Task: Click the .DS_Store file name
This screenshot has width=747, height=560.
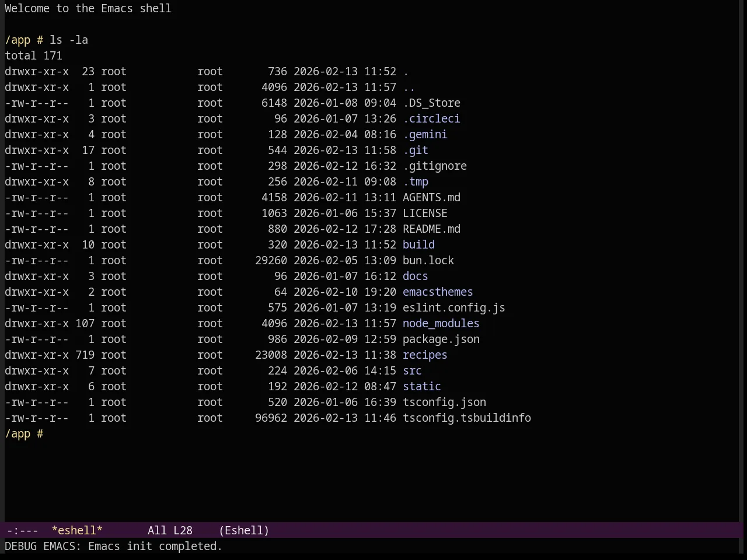Action: [x=431, y=103]
